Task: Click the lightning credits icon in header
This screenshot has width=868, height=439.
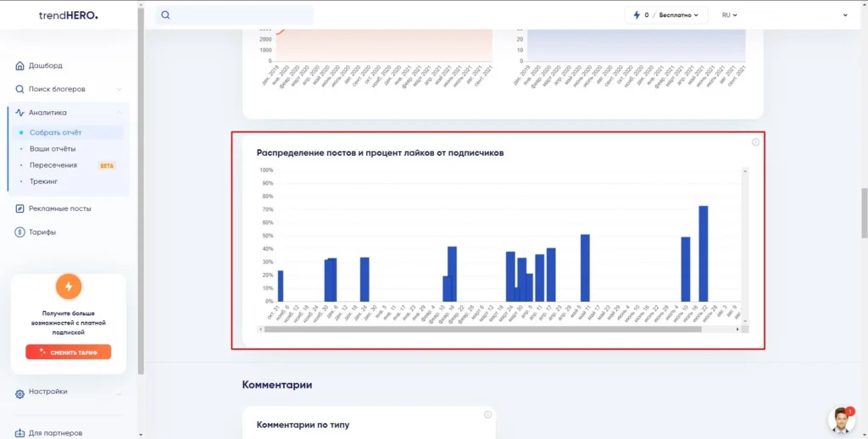Action: click(x=637, y=15)
